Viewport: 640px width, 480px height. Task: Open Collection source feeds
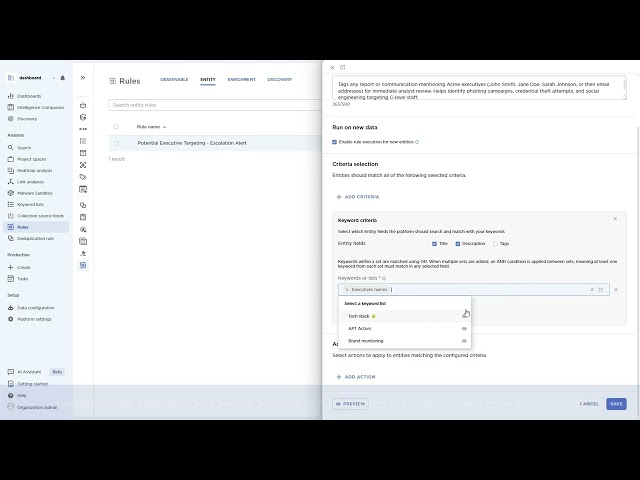pos(36,216)
